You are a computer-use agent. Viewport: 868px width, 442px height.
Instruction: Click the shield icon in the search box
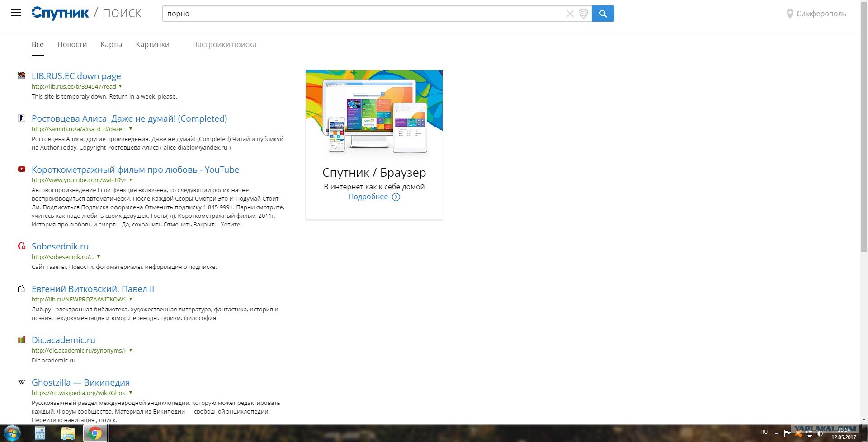tap(584, 14)
